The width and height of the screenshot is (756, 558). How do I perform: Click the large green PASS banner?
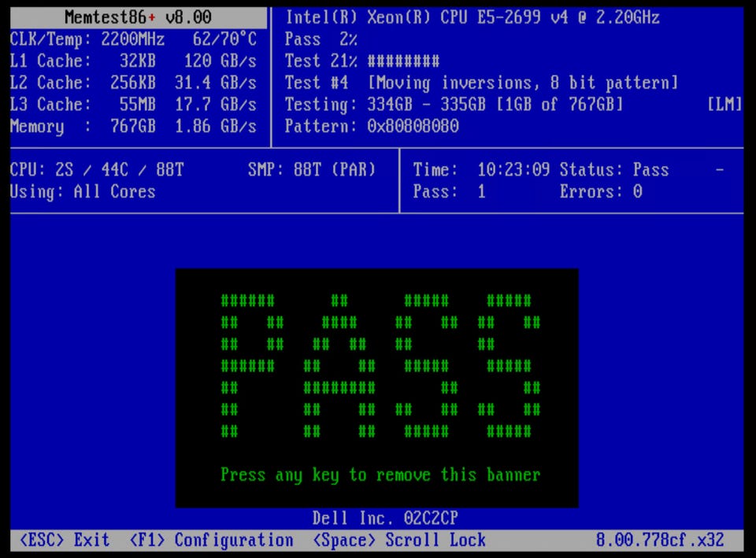pyautogui.click(x=380, y=365)
